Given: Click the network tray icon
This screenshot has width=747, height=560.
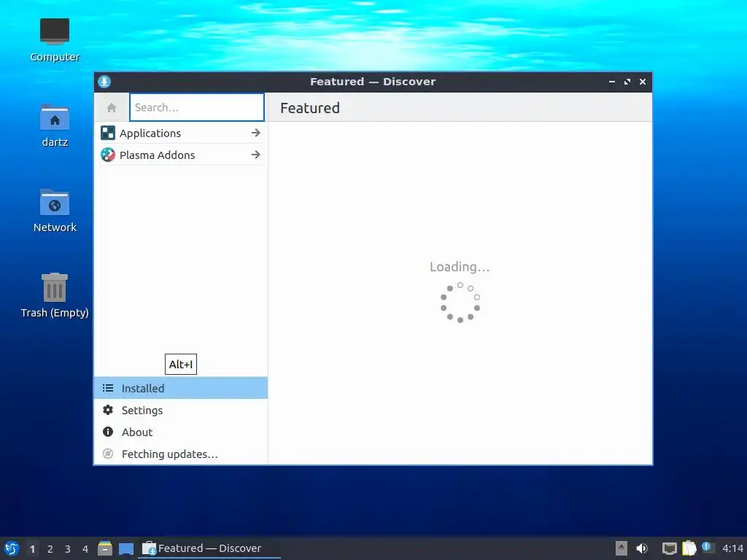Looking at the screenshot, I should click(670, 548).
